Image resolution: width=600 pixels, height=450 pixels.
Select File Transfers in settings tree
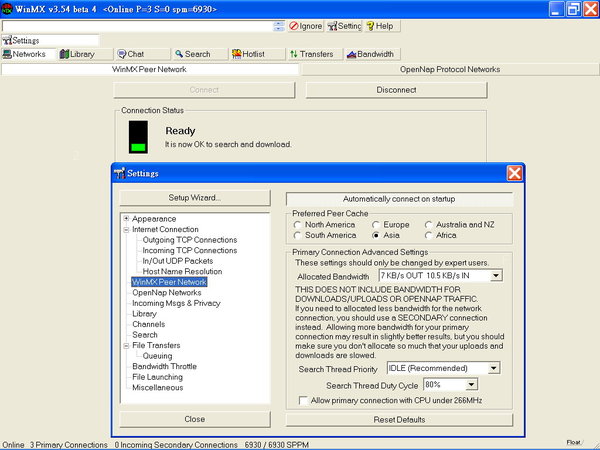coord(156,345)
